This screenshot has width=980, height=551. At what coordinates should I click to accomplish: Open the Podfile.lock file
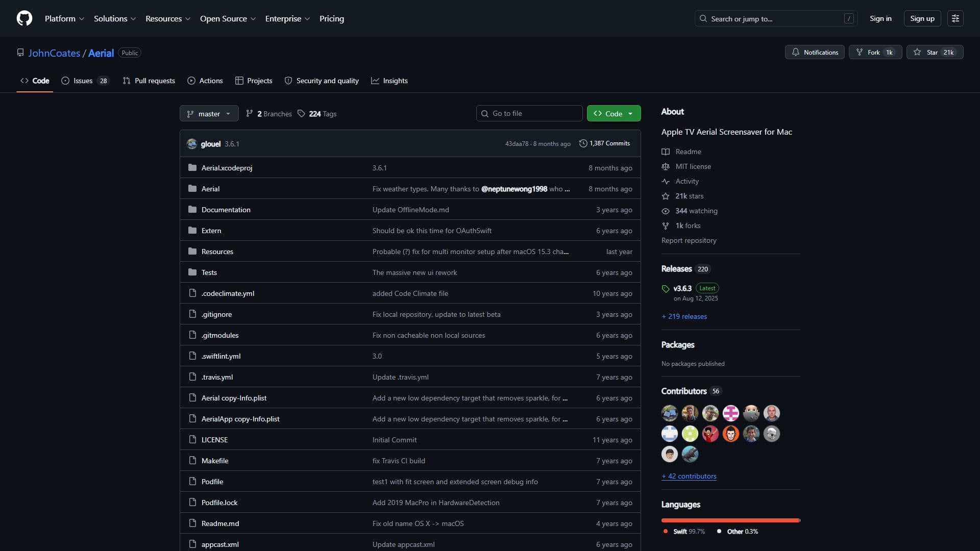[x=219, y=503]
